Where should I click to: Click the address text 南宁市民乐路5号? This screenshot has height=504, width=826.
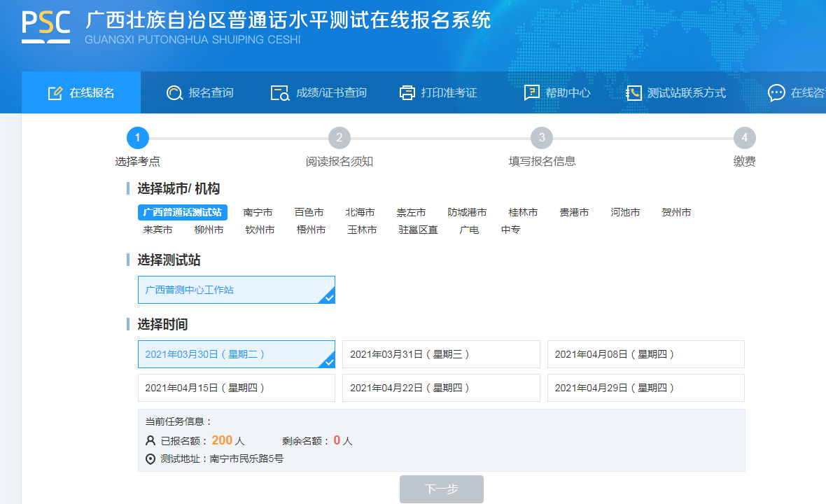click(x=246, y=458)
